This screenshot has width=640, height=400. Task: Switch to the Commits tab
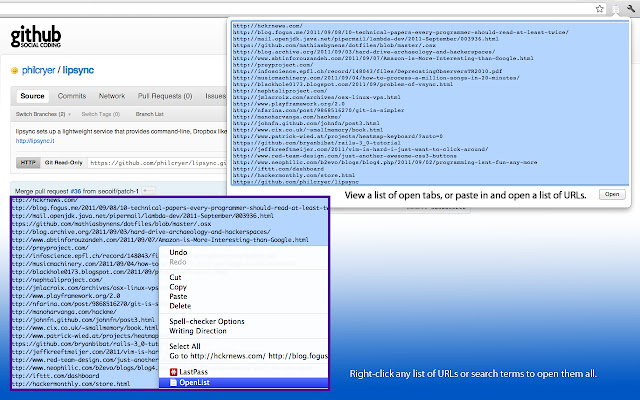click(x=72, y=96)
